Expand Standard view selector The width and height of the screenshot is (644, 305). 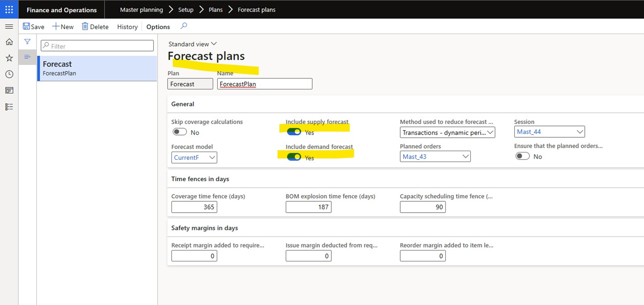click(192, 44)
